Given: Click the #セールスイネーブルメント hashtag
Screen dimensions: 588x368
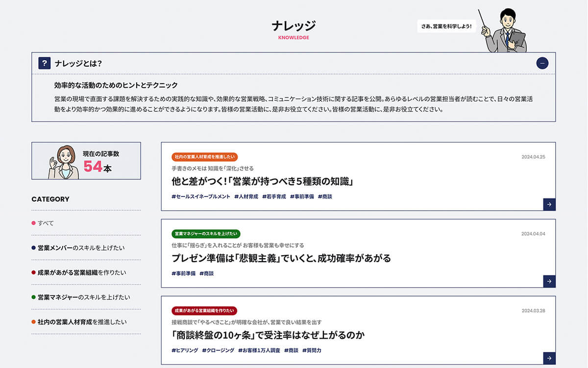Looking at the screenshot, I should [x=201, y=196].
